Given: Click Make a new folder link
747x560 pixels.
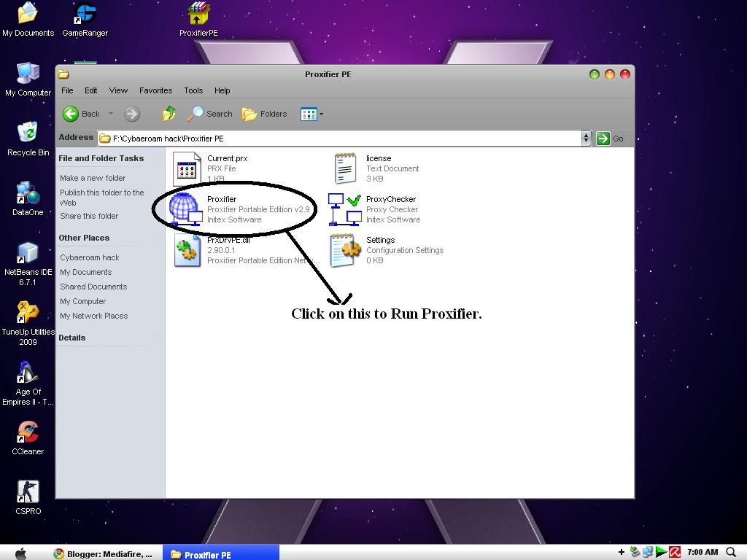Looking at the screenshot, I should (93, 178).
